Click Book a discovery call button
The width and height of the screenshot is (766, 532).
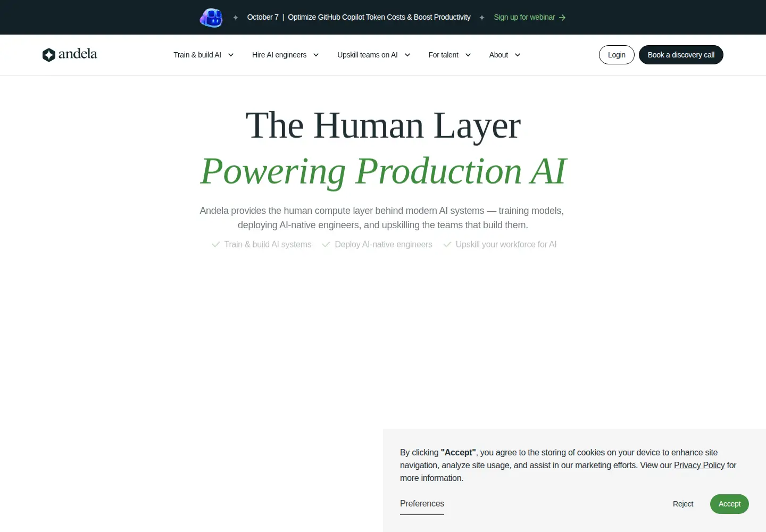tap(681, 55)
